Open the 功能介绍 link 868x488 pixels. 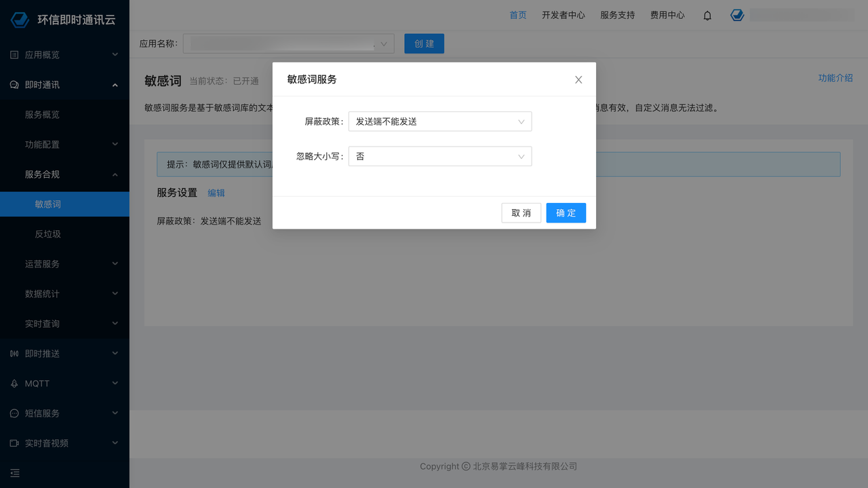[x=835, y=78]
